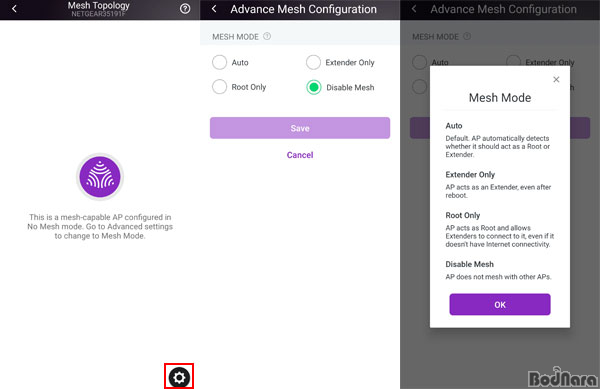
Task: Select Disable Mesh mode
Action: tap(340, 87)
